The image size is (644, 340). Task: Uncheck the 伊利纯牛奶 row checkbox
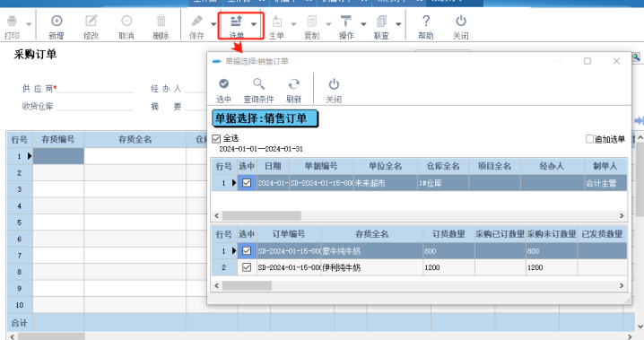[x=247, y=267]
